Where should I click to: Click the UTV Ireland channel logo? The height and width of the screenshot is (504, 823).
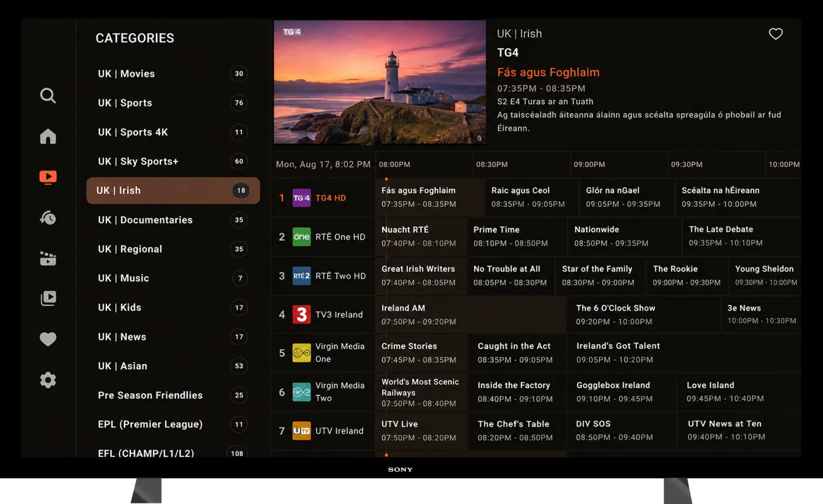pyautogui.click(x=302, y=431)
